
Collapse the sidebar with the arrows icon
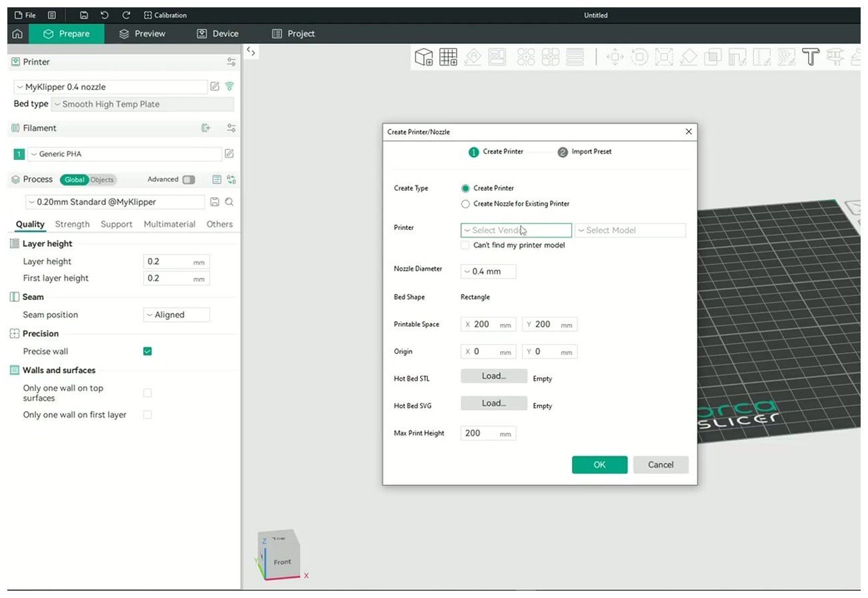click(251, 51)
